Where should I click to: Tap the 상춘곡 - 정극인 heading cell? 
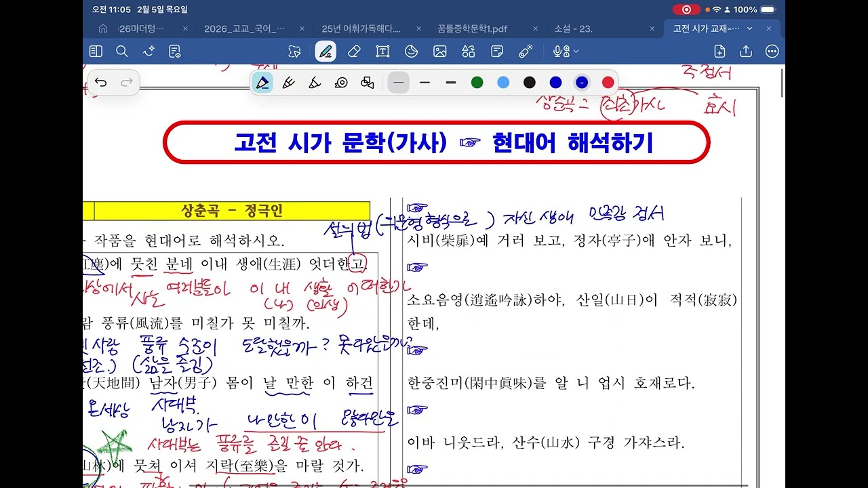232,211
